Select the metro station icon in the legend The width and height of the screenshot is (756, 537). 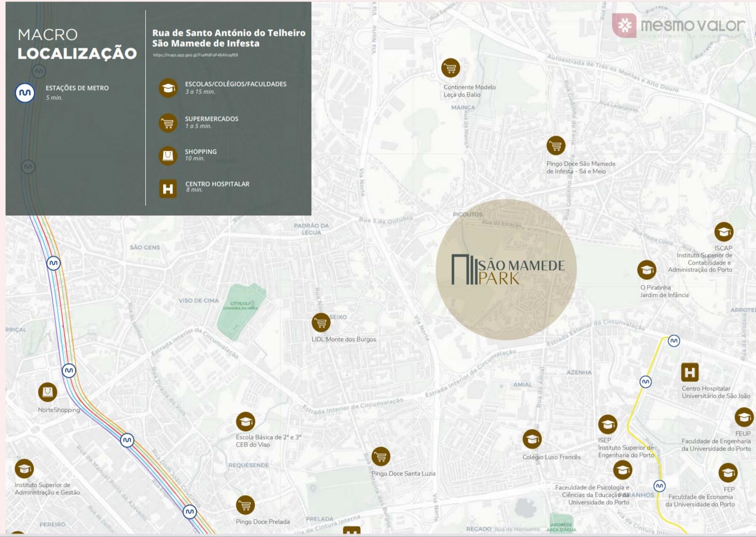pyautogui.click(x=25, y=92)
